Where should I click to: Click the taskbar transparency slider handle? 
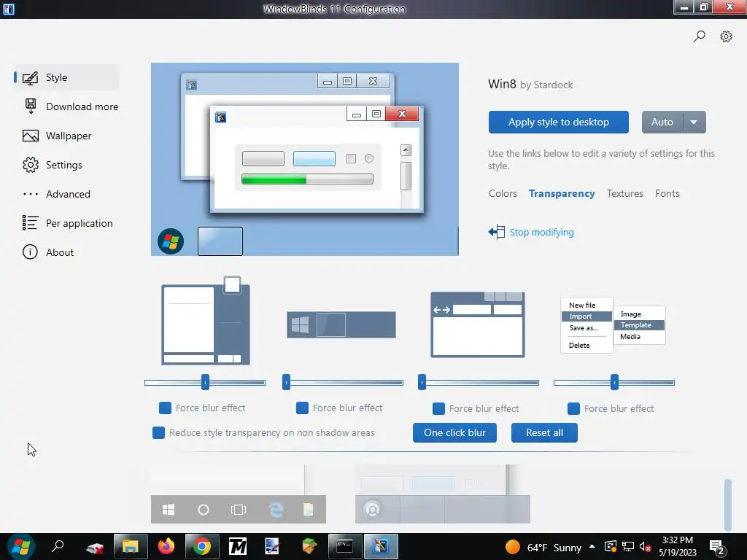pos(286,382)
